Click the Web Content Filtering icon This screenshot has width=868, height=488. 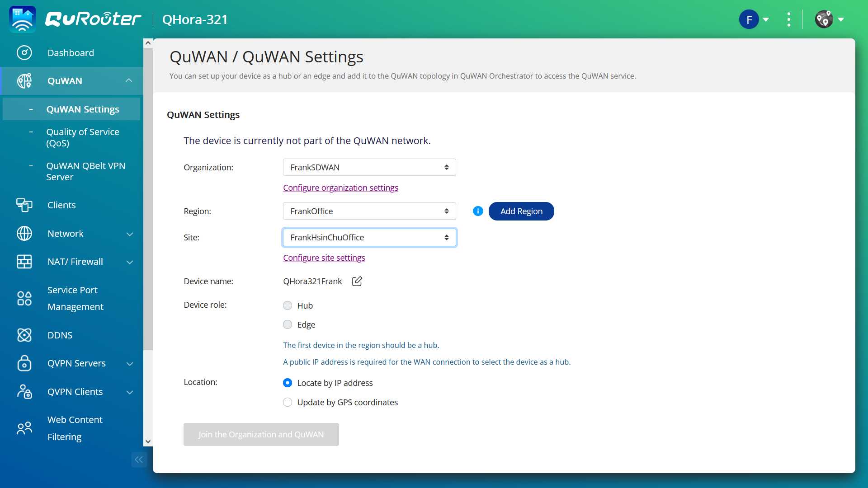coord(24,428)
